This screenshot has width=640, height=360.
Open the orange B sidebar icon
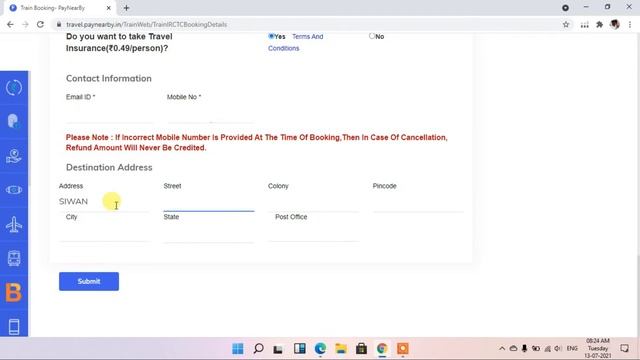pos(13,292)
